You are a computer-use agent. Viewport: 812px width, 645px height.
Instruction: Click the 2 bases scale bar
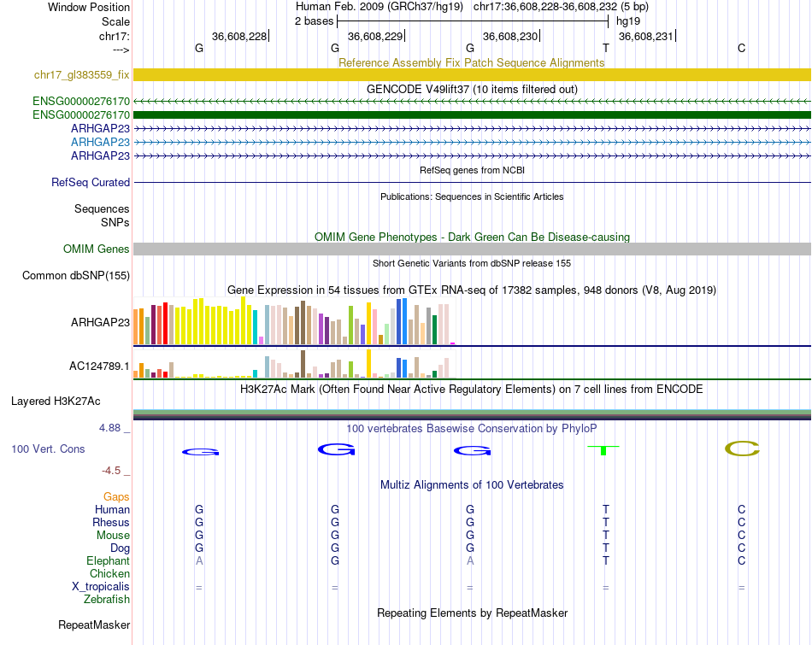tap(473, 21)
